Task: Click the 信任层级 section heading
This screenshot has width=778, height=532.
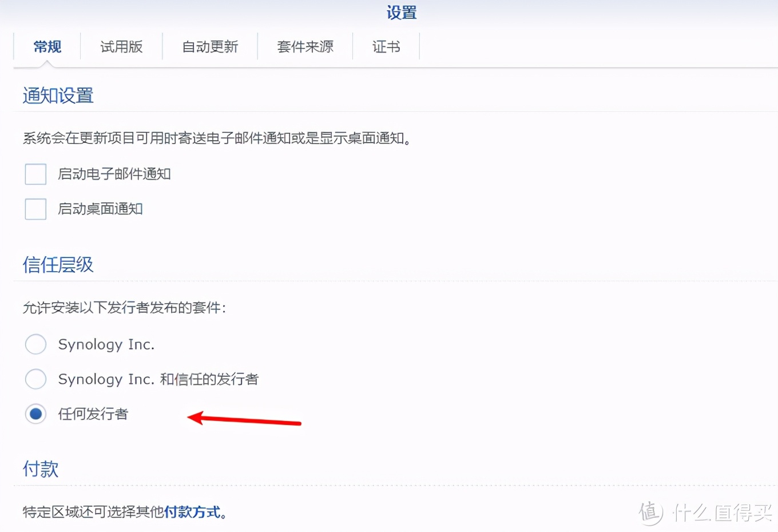Action: point(57,264)
